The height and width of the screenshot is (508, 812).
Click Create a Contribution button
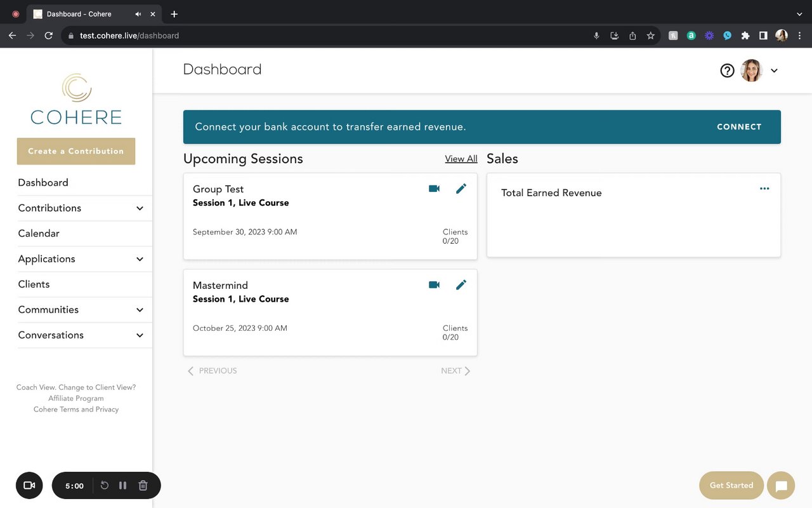(x=76, y=151)
